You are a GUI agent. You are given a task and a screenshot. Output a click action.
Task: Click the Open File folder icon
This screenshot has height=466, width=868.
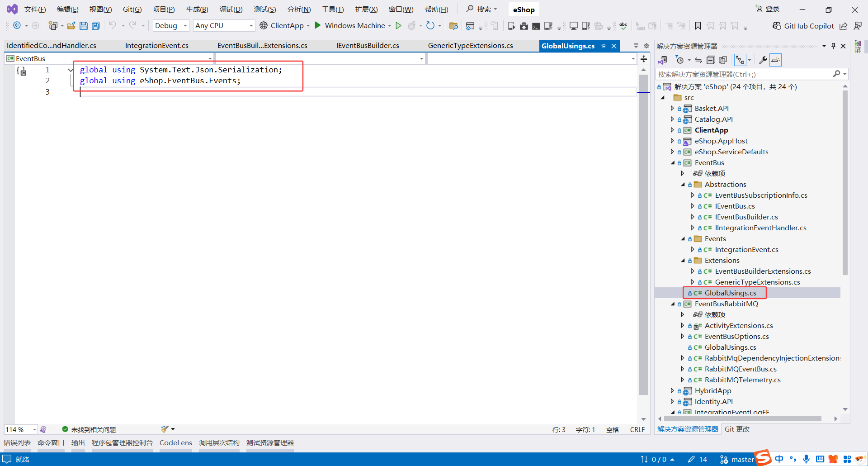pyautogui.click(x=71, y=26)
